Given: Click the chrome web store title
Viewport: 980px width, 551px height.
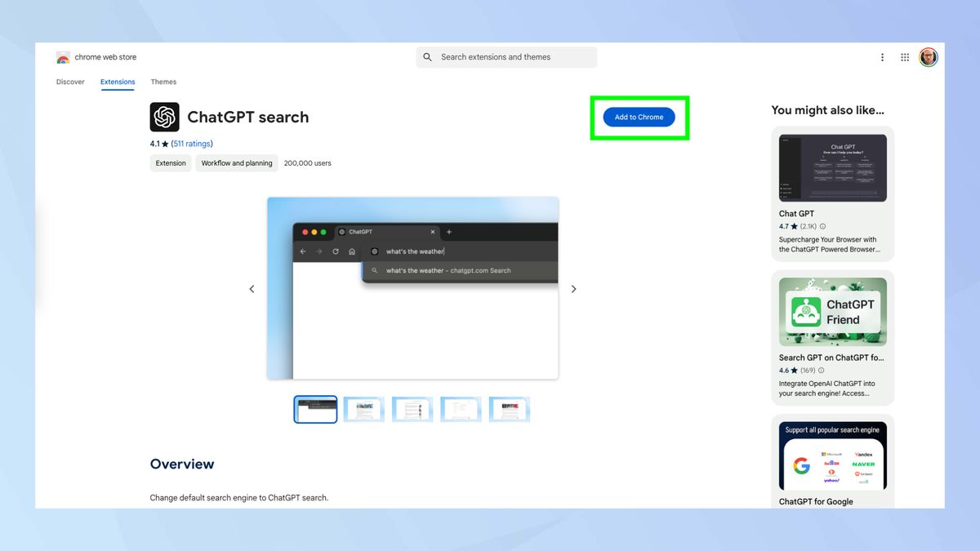Looking at the screenshot, I should [105, 57].
